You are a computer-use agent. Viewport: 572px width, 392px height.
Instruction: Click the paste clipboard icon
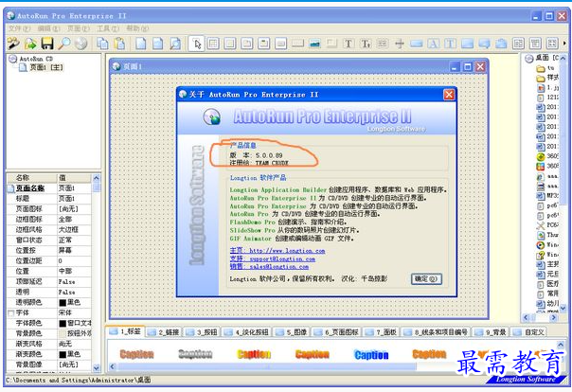(119, 44)
